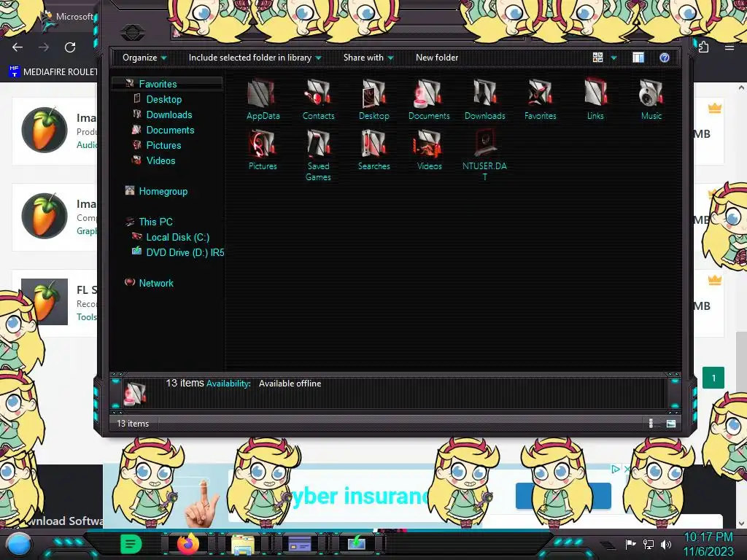Toggle the preview pane icon

coord(638,58)
